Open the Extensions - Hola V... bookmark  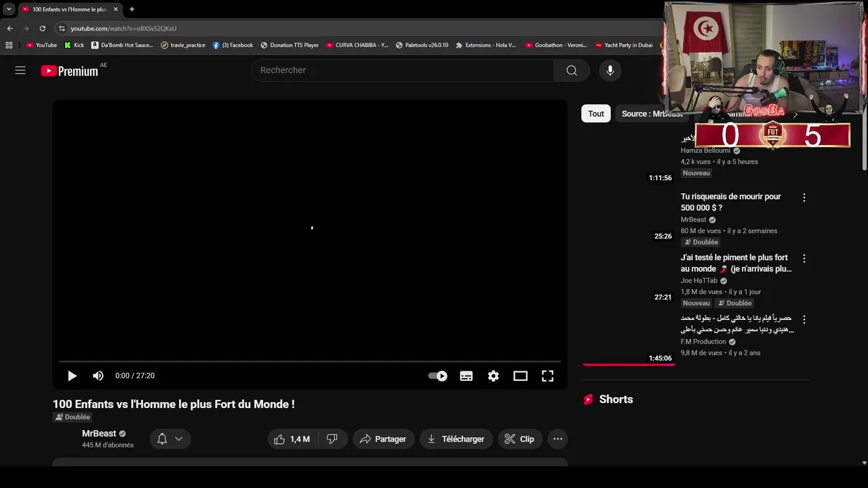(x=486, y=45)
